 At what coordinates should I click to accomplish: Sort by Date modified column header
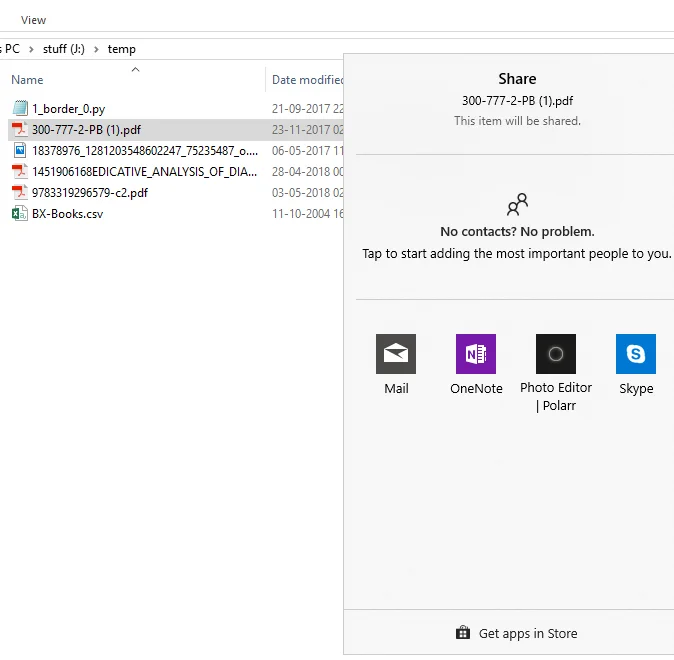(x=307, y=80)
